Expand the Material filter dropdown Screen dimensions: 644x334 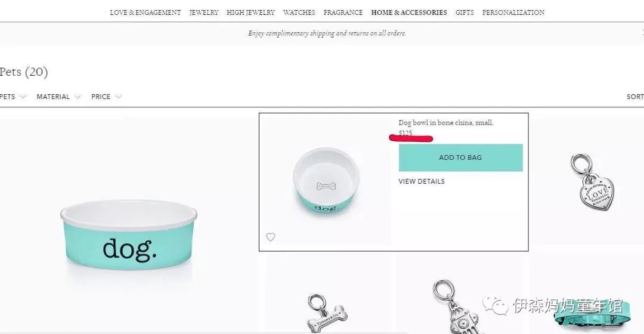58,97
